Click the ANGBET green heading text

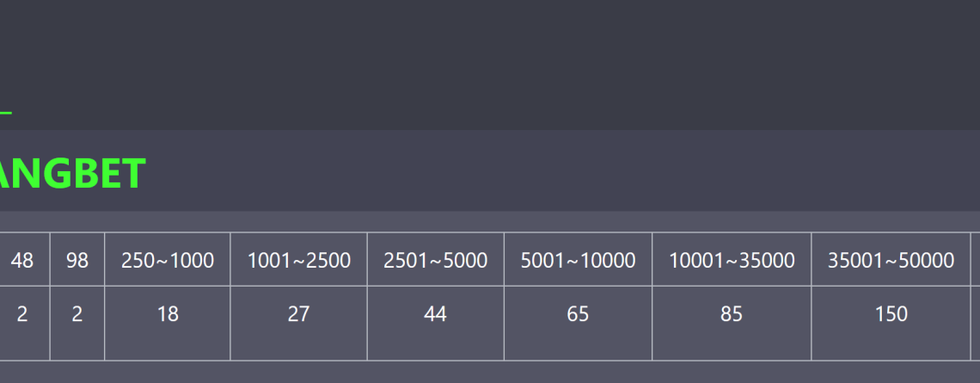[x=72, y=173]
